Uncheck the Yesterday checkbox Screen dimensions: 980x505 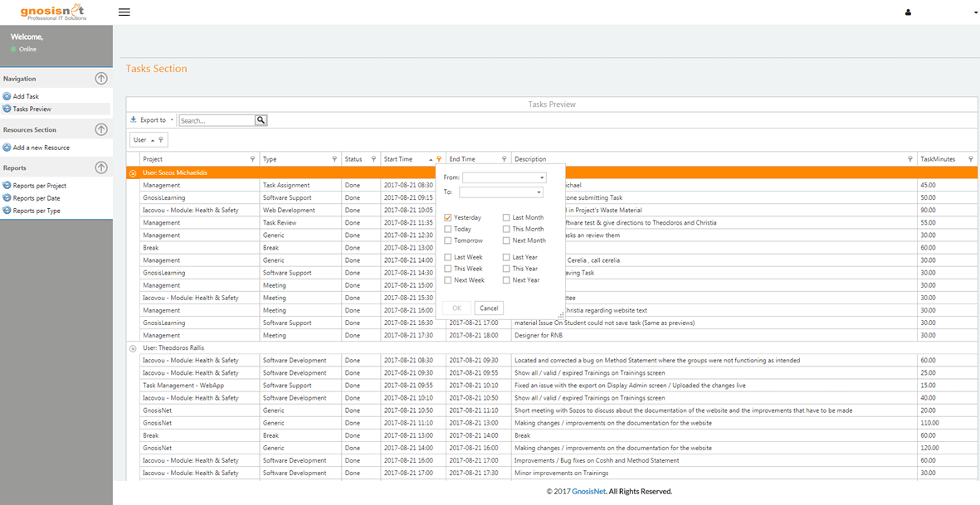[x=449, y=217]
